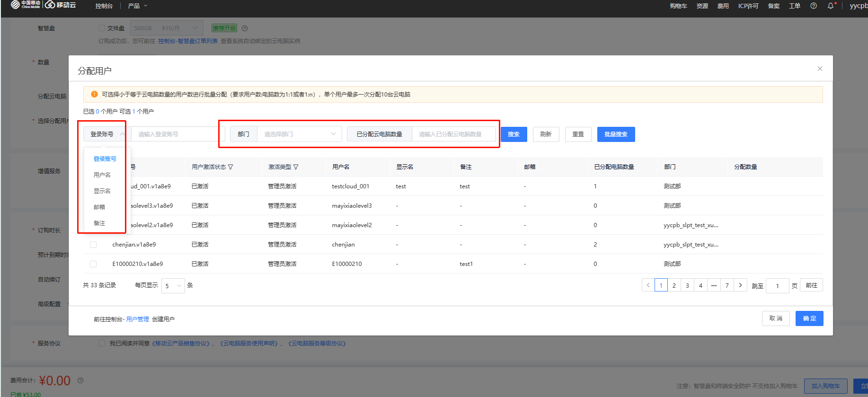Click the yycpb account name in top bar
Image resolution: width=868 pixels, height=397 pixels.
pyautogui.click(x=859, y=6)
